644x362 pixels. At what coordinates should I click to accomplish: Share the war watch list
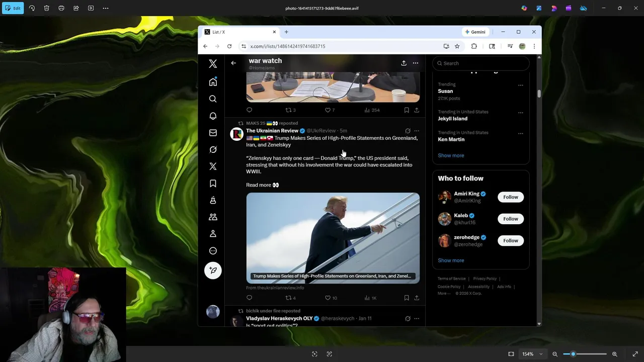tap(404, 63)
